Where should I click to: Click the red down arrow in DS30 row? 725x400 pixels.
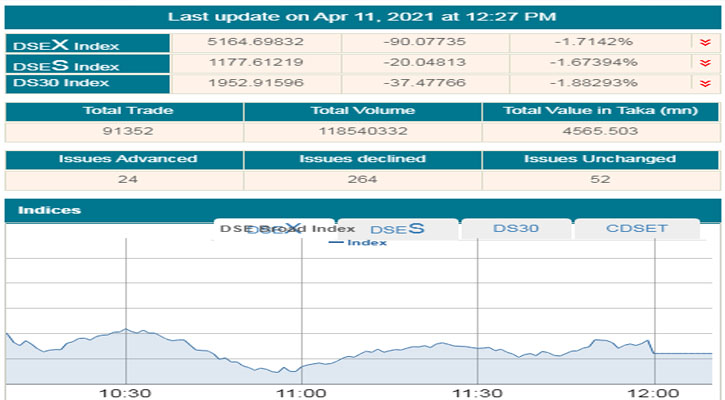coord(707,81)
